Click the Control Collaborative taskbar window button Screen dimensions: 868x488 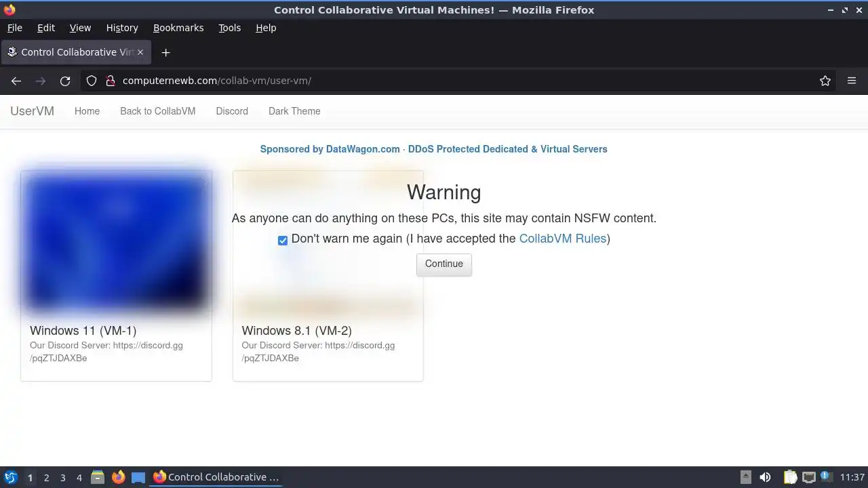coord(216,477)
